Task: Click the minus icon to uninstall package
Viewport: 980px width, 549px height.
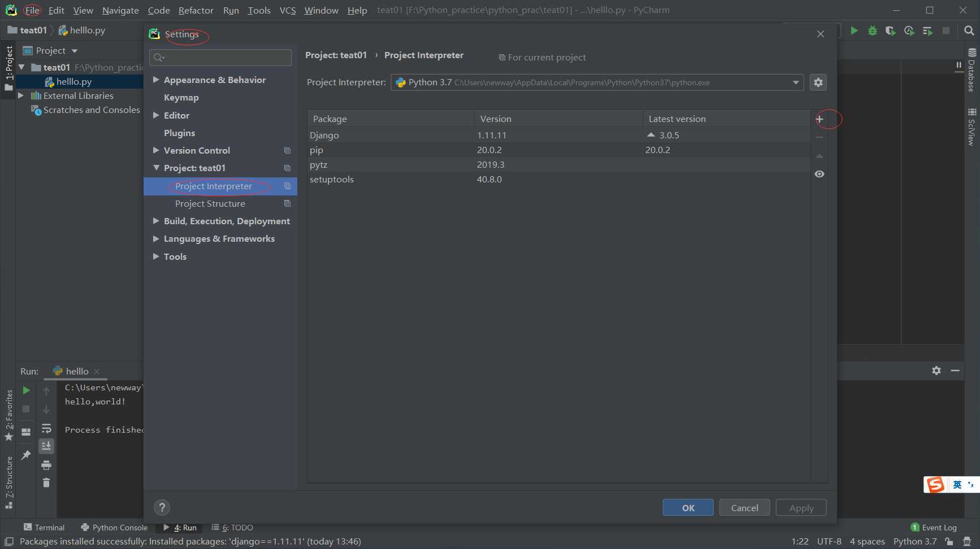Action: pos(819,137)
